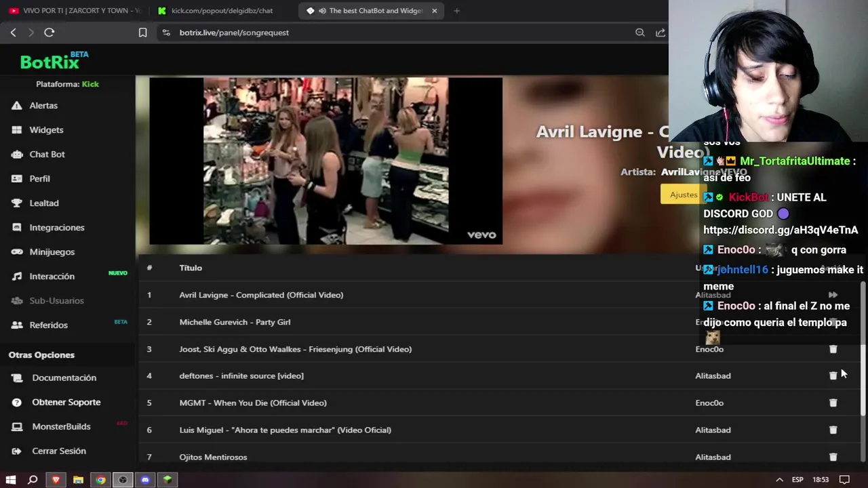Open Minecraft grass block taskbar icon
This screenshot has width=868, height=488.
pyautogui.click(x=167, y=480)
